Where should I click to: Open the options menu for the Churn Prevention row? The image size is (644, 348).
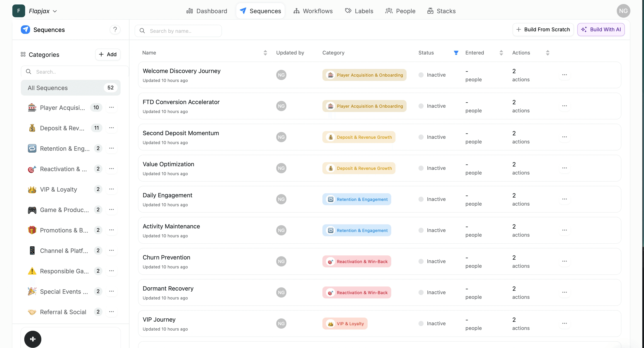pos(564,261)
